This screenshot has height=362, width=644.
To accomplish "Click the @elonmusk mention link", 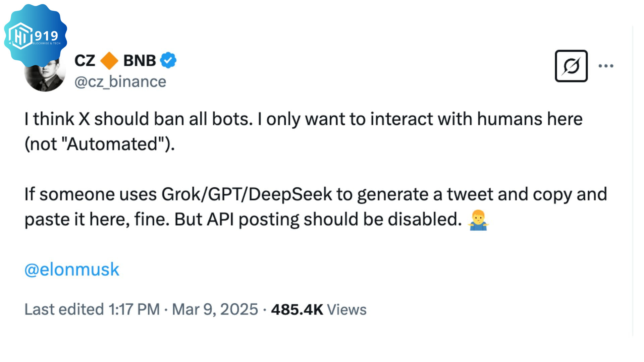I will (72, 269).
